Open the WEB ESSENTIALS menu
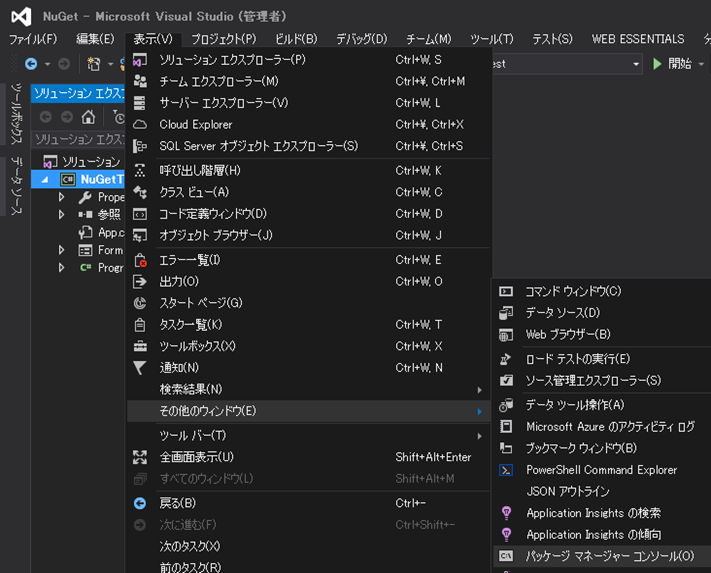711x573 pixels. (638, 39)
